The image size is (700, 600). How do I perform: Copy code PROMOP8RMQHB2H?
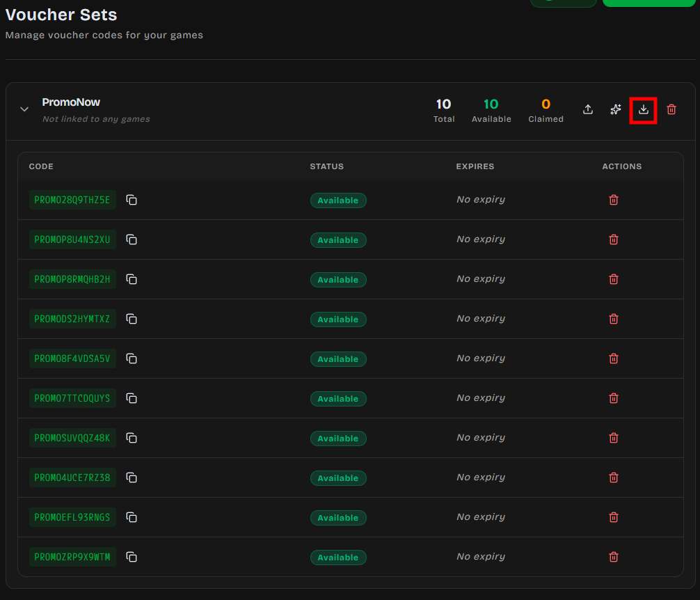pos(132,279)
